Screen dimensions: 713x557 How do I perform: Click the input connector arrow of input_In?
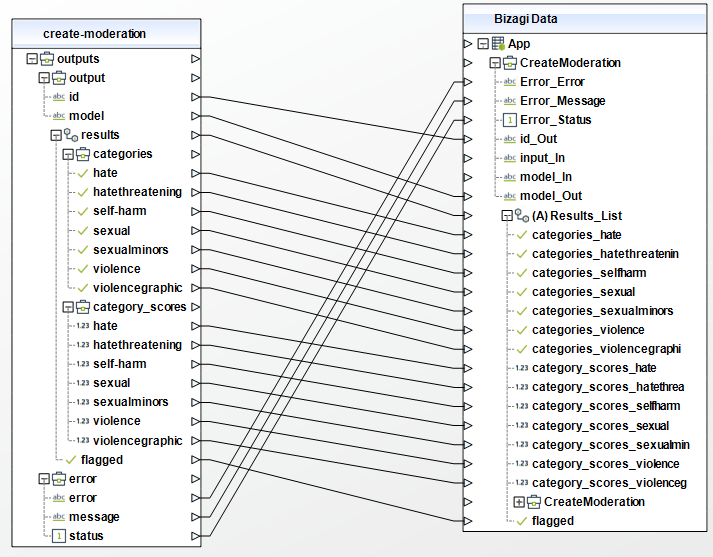coord(468,158)
